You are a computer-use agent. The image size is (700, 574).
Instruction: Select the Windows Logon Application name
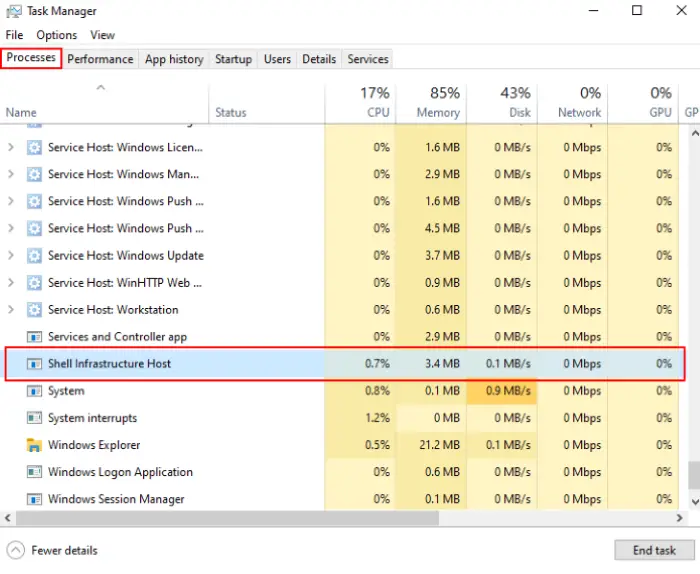point(121,472)
